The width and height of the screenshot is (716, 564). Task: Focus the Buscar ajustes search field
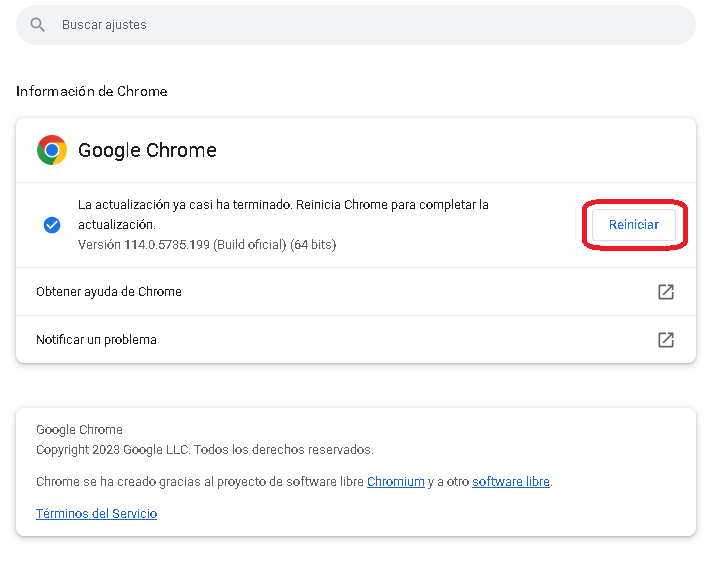356,25
